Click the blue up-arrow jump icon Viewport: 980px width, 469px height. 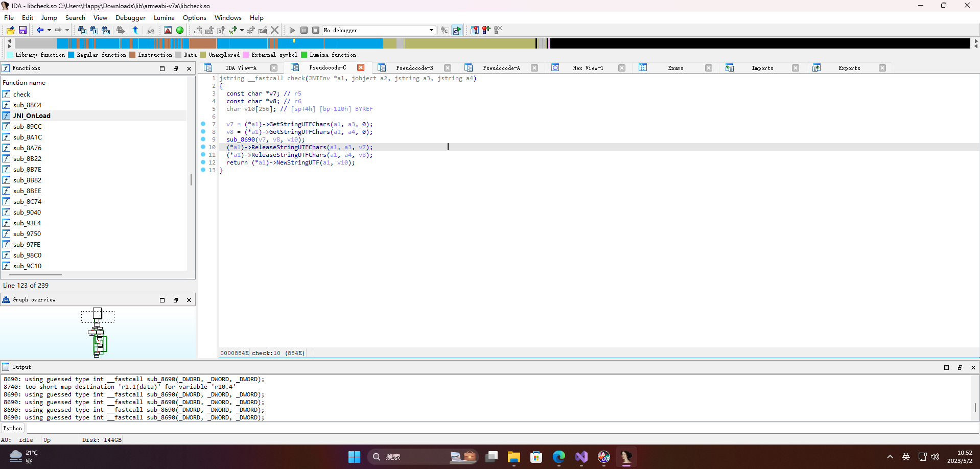(135, 30)
